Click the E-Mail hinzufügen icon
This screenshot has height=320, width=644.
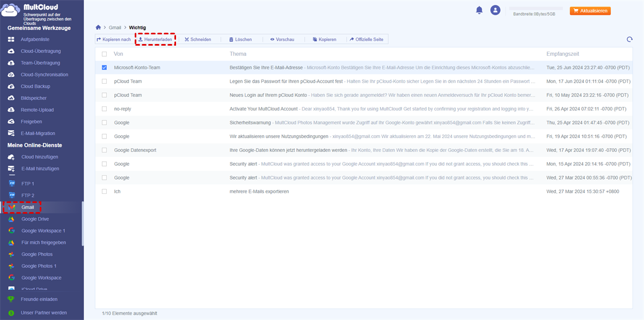pyautogui.click(x=11, y=169)
